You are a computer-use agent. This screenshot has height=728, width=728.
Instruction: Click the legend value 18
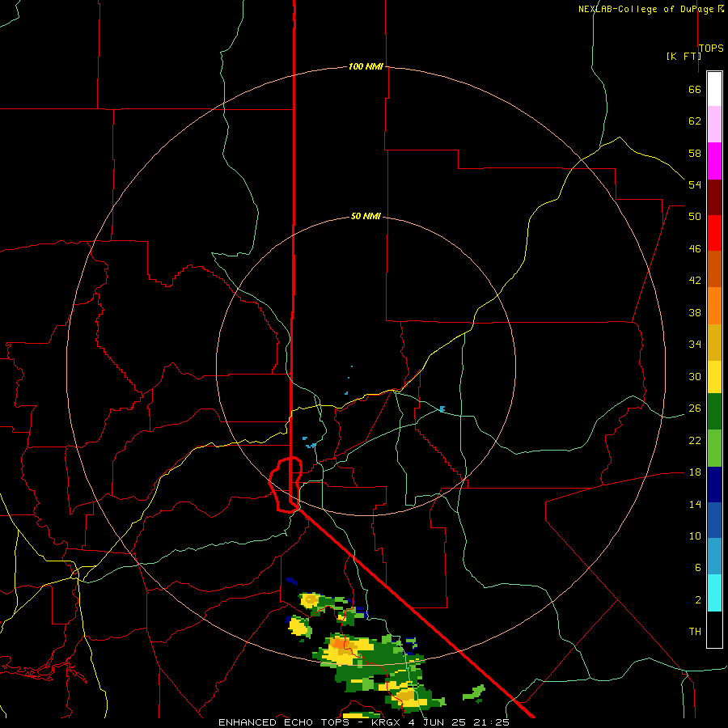695,472
